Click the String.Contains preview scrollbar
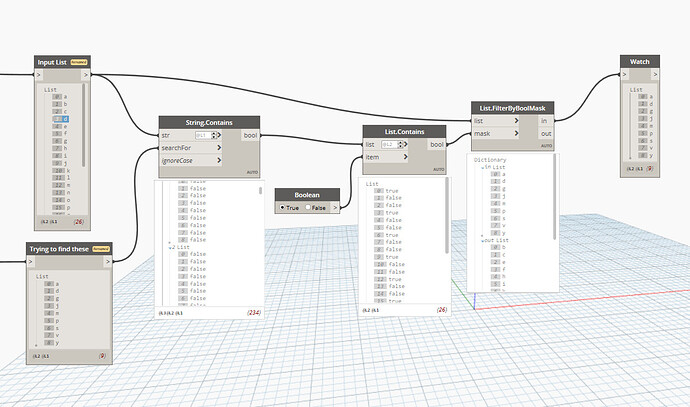Screen dimensions: 690x407 [261, 191]
